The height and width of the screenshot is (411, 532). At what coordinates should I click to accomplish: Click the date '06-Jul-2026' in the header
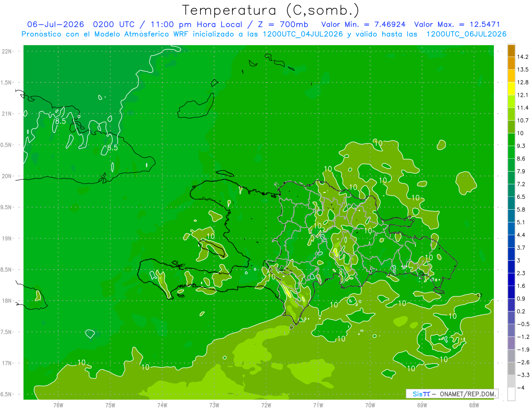pyautogui.click(x=56, y=24)
